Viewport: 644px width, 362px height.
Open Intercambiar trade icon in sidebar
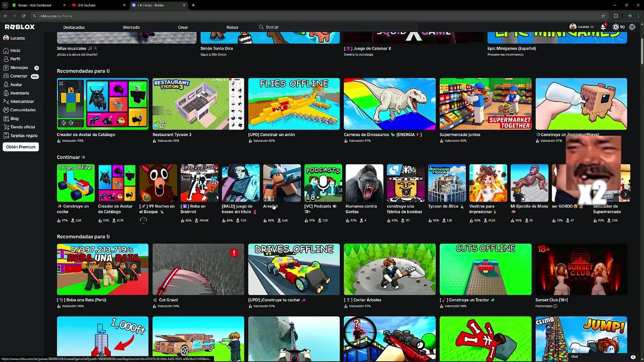pos(6,102)
